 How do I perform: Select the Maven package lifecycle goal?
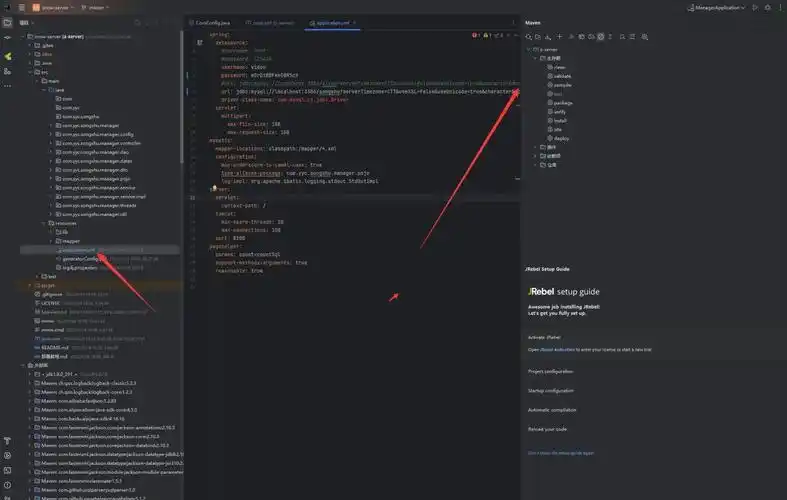click(562, 102)
